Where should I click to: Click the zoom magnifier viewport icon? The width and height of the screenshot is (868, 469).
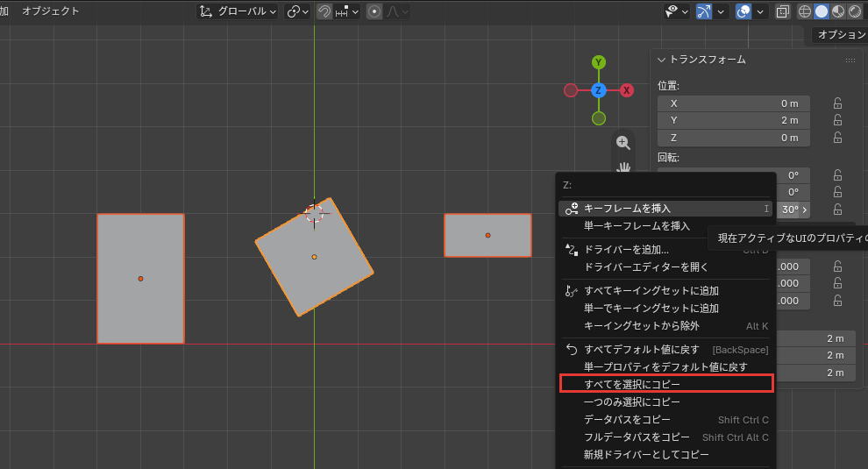[x=623, y=143]
